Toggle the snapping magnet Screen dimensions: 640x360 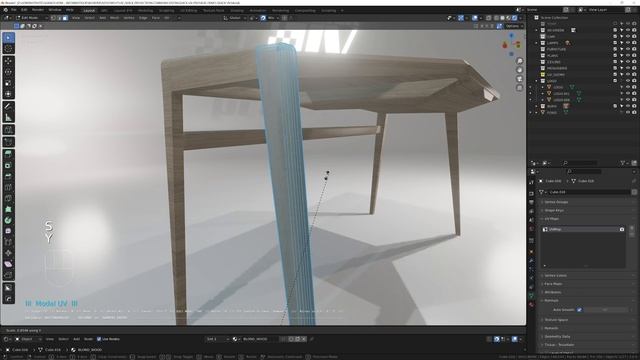263,18
